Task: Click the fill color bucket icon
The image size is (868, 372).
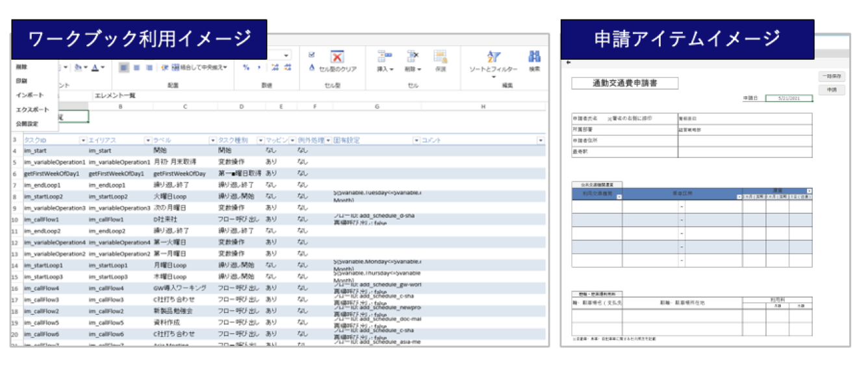Action: click(77, 68)
